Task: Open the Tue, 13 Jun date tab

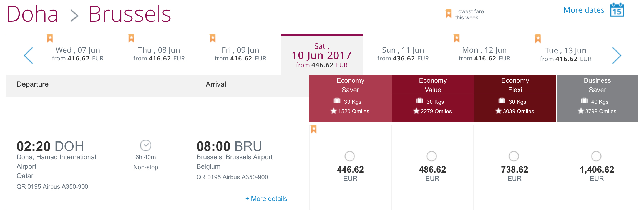Action: [566, 55]
